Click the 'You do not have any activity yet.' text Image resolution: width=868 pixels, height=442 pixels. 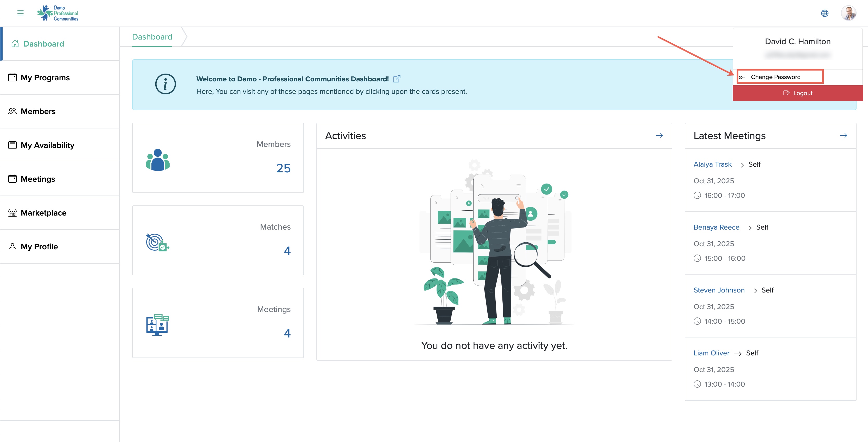point(494,345)
